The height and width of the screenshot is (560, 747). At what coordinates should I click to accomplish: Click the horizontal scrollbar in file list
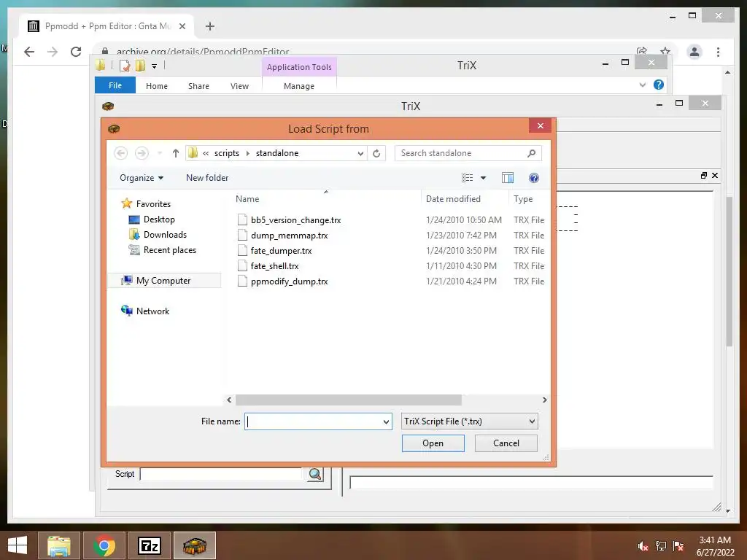[x=348, y=400]
